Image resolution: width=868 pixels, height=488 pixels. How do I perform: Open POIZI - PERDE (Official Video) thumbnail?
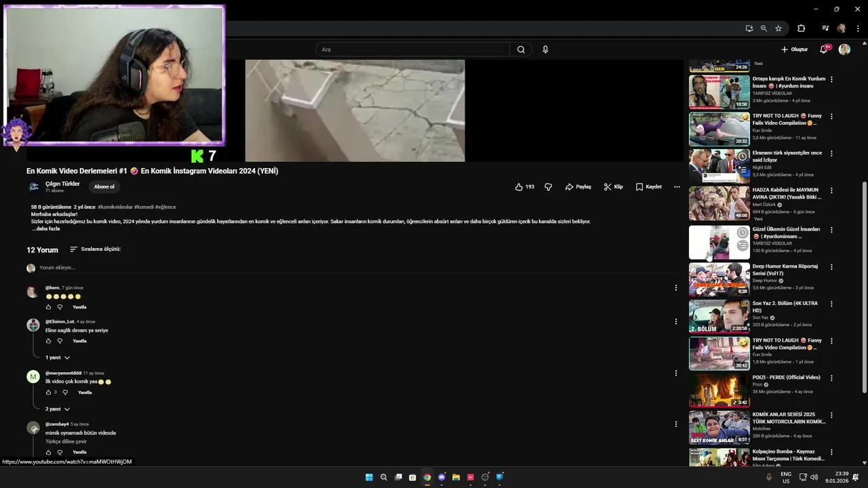coord(719,390)
